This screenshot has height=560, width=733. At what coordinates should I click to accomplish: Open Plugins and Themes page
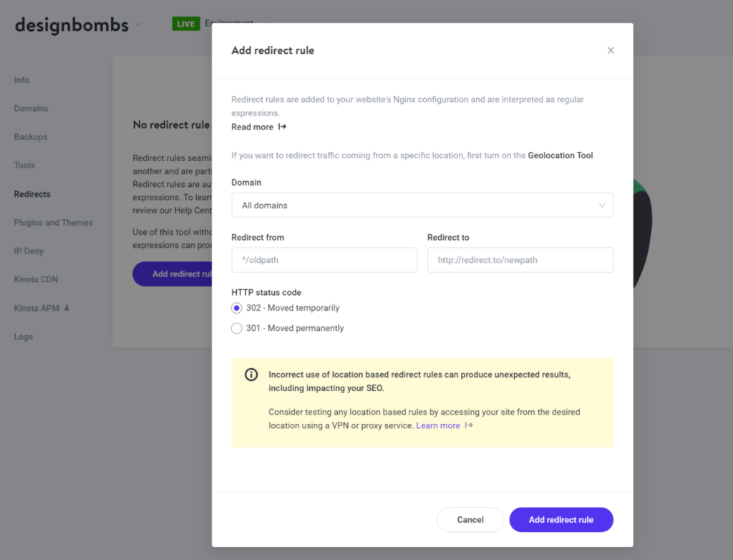pyautogui.click(x=53, y=223)
